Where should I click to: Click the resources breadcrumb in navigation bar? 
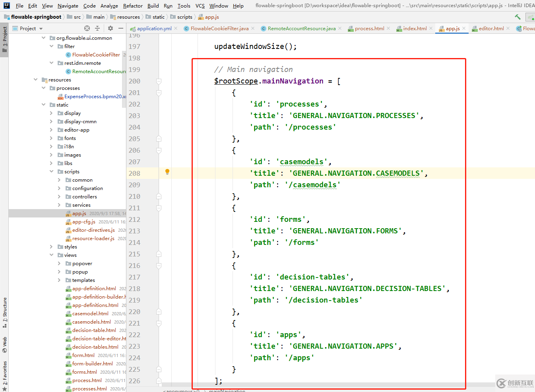128,17
